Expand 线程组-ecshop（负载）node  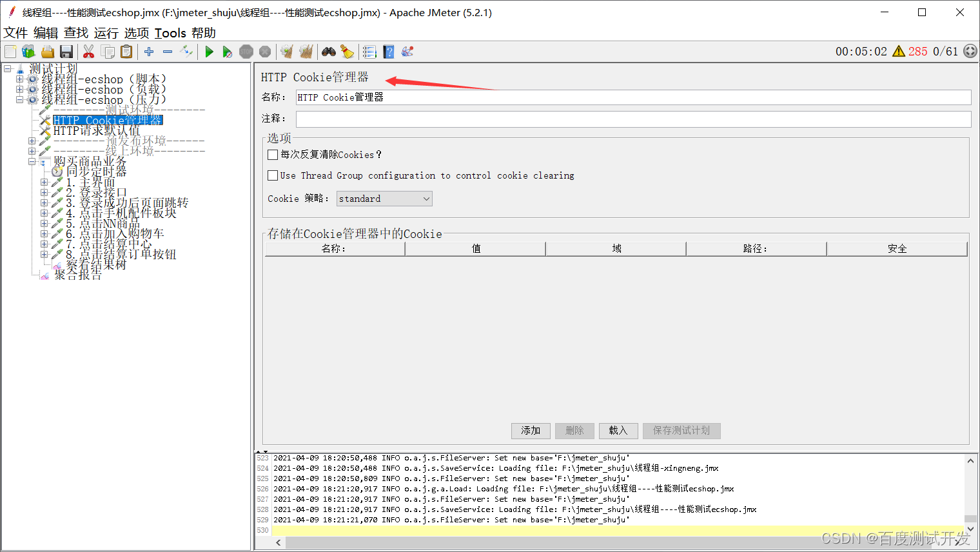point(19,90)
